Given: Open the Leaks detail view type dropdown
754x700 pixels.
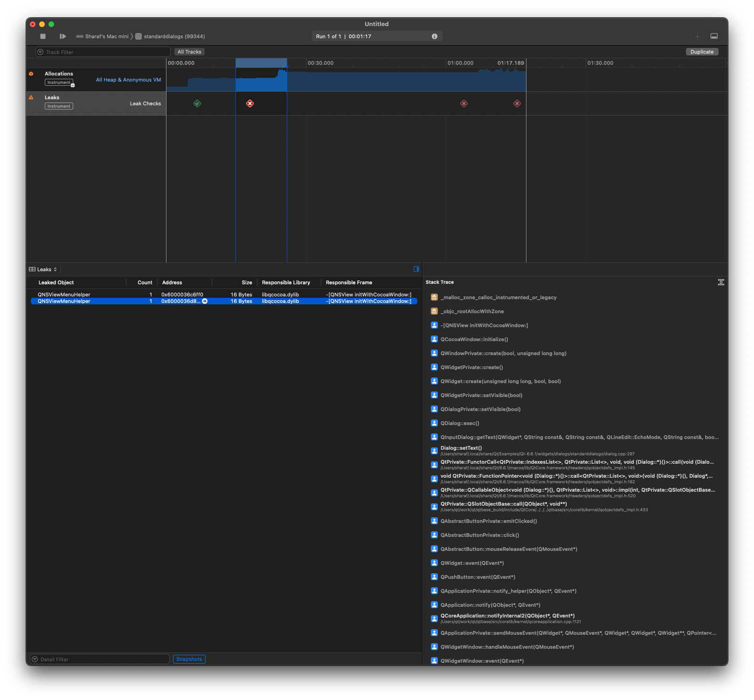Looking at the screenshot, I should click(x=43, y=269).
